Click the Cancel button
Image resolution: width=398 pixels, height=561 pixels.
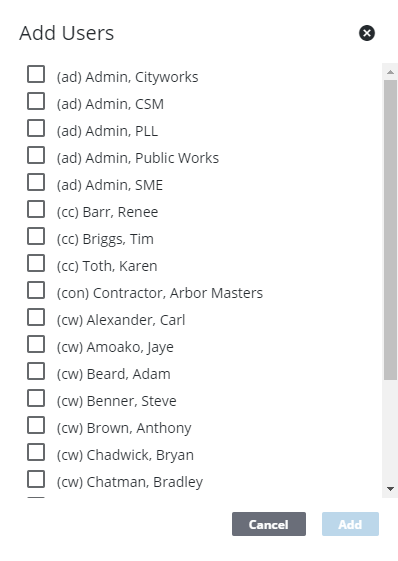269,524
